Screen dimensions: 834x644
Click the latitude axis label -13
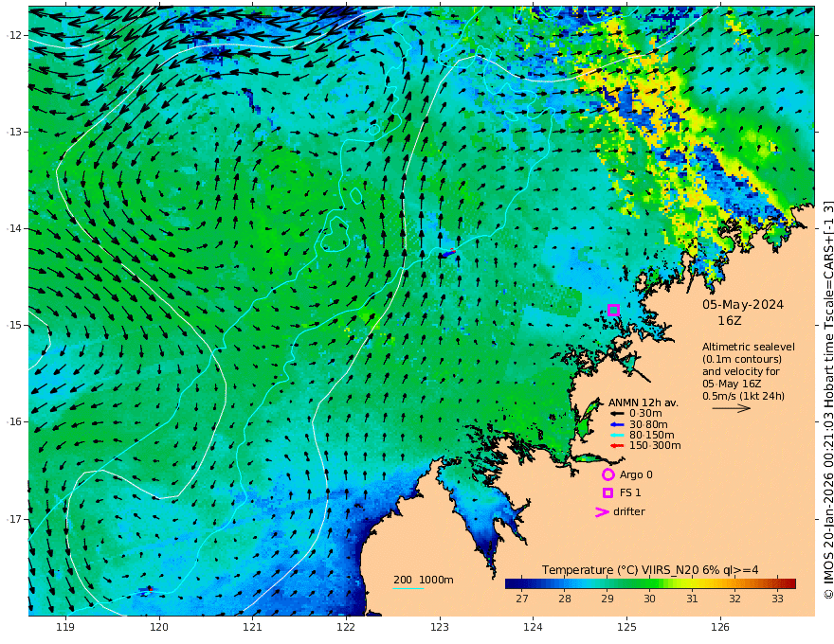pos(14,132)
